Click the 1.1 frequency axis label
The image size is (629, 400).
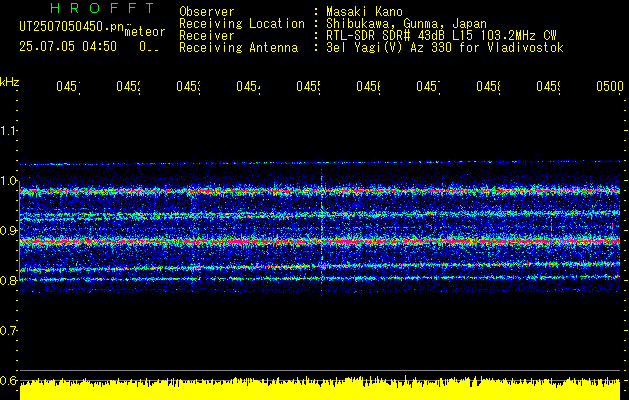click(x=8, y=130)
